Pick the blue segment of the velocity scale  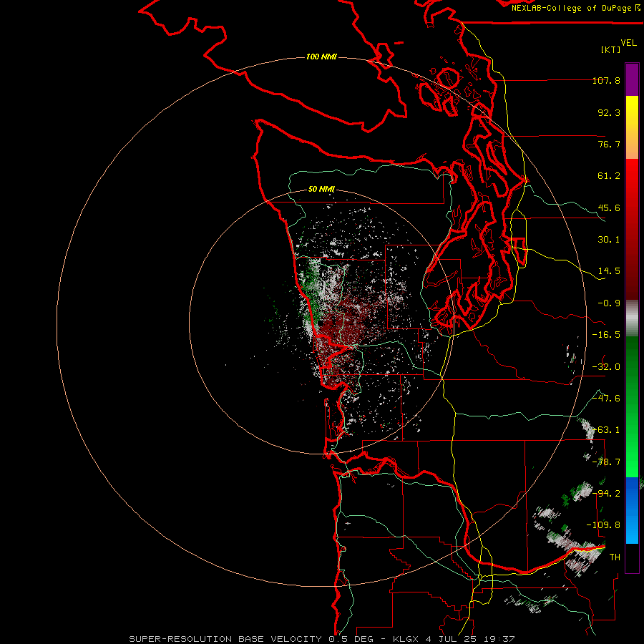(632, 510)
